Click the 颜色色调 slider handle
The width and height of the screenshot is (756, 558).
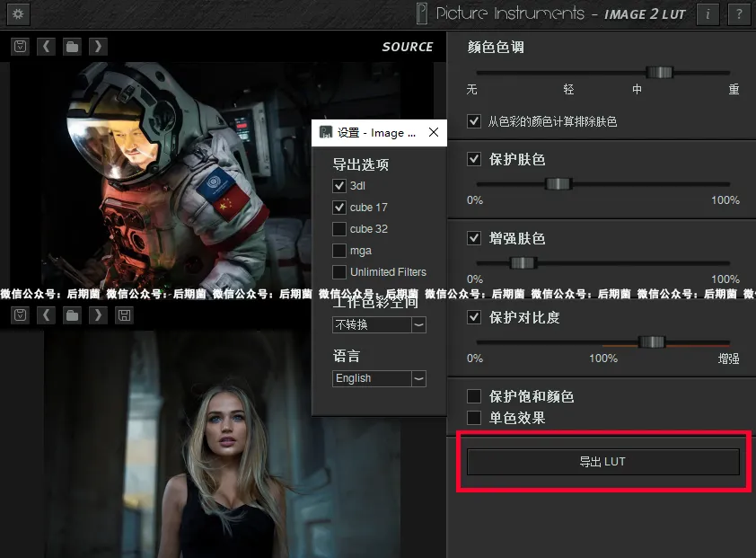[659, 73]
